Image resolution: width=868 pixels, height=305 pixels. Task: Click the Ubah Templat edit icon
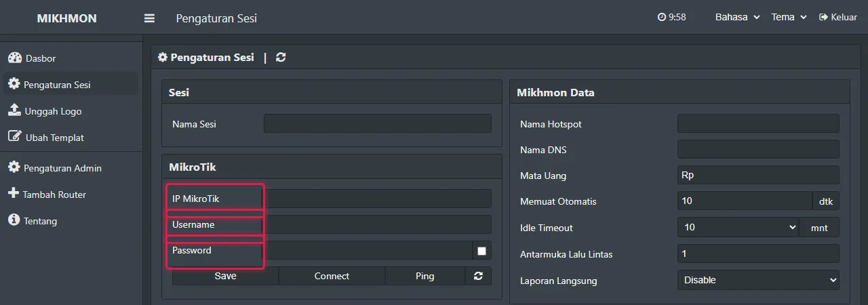tap(14, 136)
